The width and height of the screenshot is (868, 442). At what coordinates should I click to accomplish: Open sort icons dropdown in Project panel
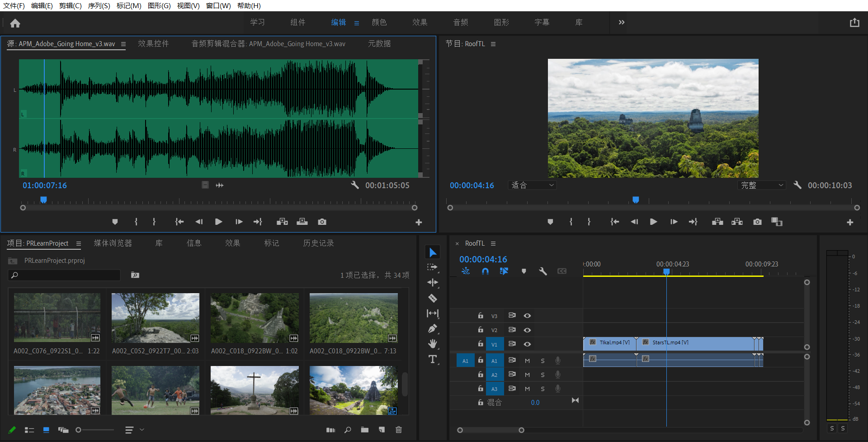tap(134, 430)
